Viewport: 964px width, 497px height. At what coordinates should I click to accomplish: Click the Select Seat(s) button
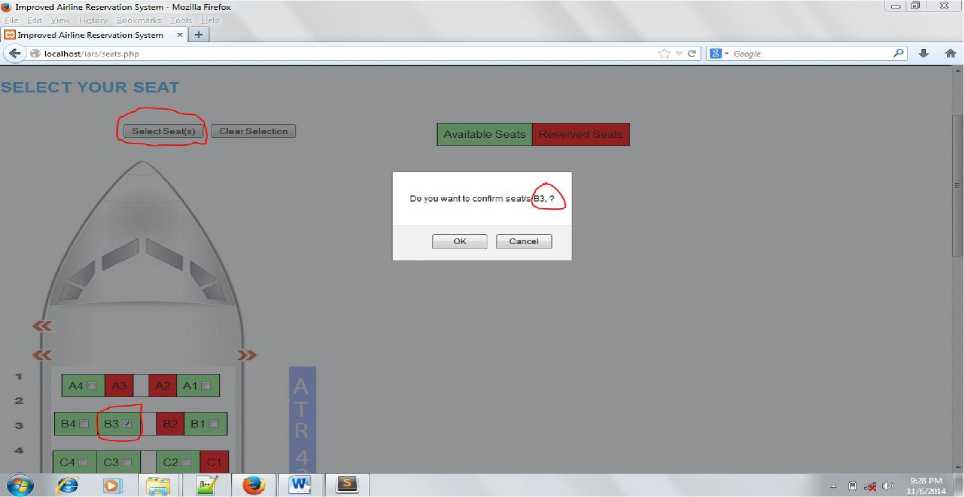coord(163,131)
